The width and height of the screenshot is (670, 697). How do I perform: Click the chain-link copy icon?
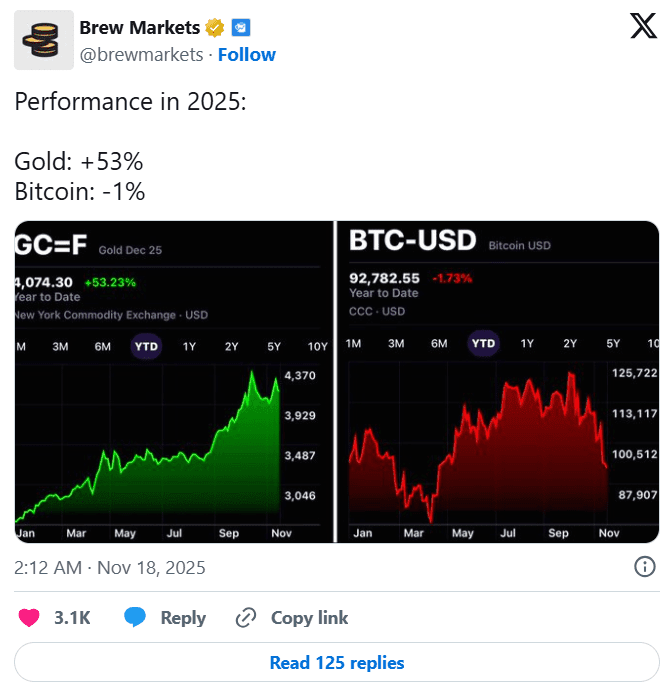(245, 617)
